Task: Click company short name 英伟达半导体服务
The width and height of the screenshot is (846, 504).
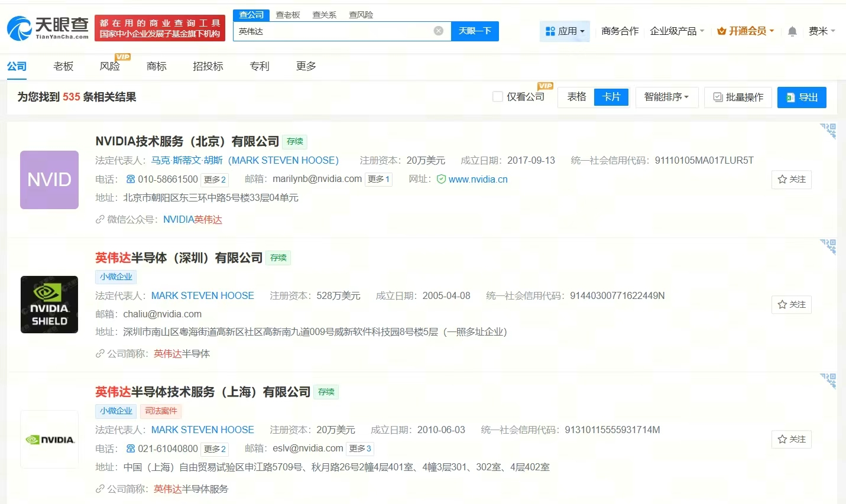Action: point(191,489)
